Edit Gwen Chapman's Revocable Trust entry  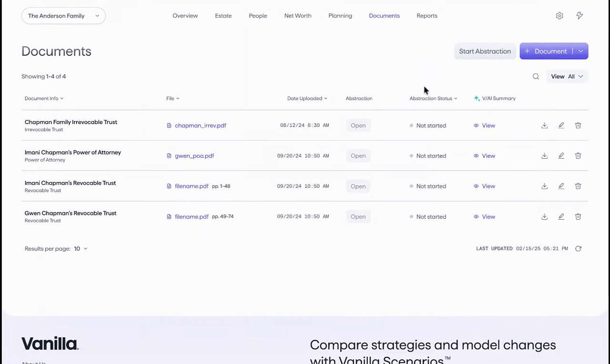(x=561, y=217)
